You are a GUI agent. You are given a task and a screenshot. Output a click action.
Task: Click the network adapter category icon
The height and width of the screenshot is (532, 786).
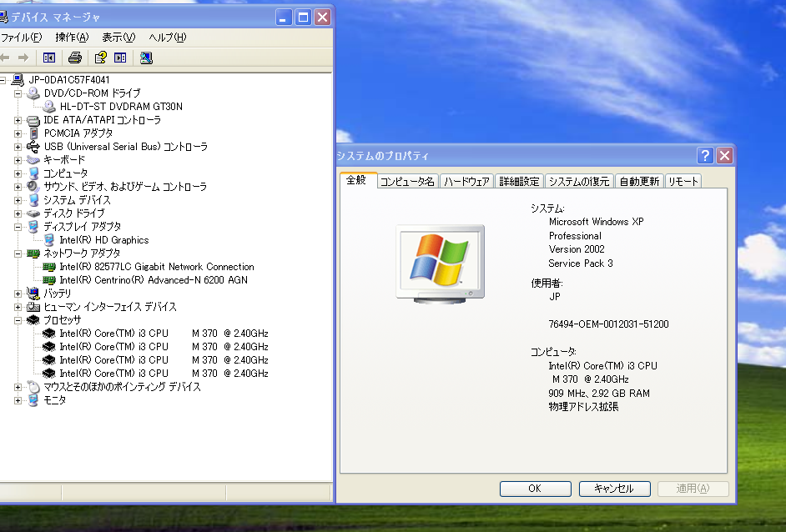tap(33, 253)
